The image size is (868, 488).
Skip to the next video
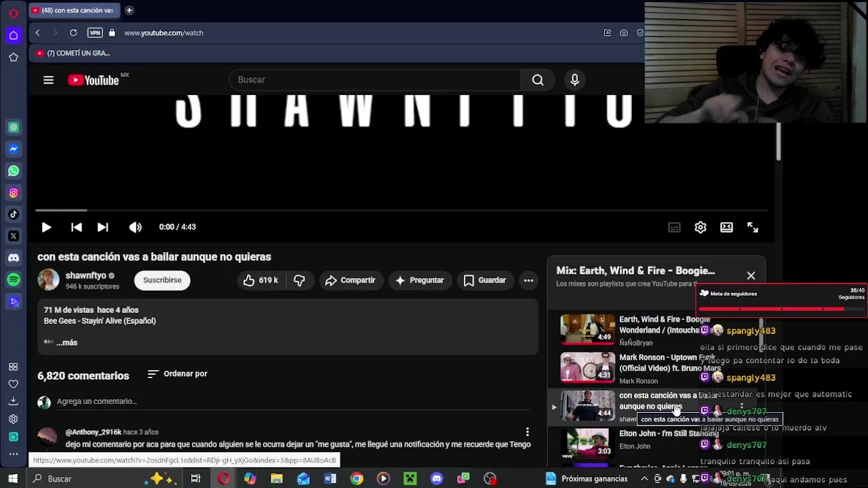pos(102,227)
